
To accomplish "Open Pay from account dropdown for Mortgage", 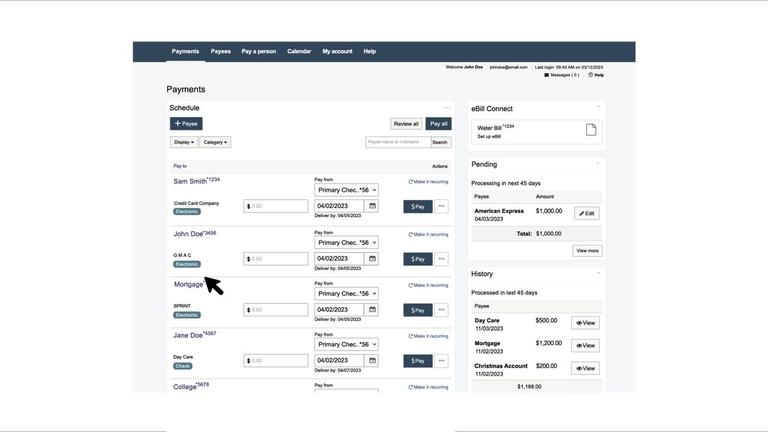I will click(x=346, y=293).
